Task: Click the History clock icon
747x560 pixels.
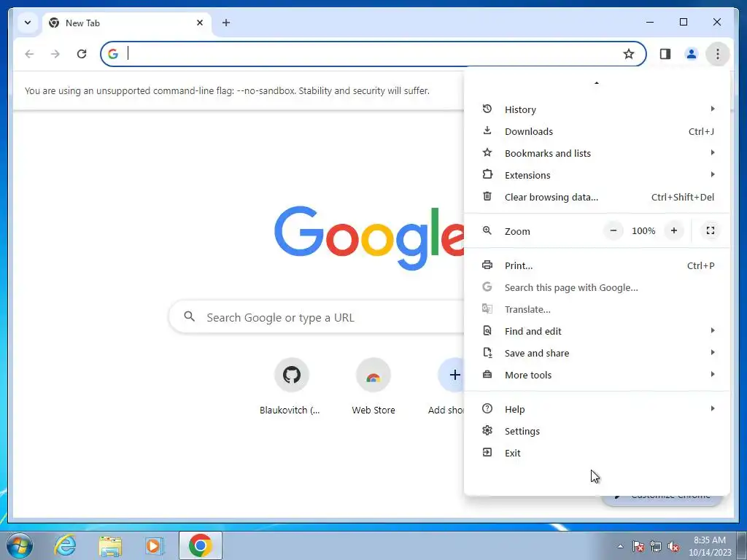Action: [x=487, y=109]
